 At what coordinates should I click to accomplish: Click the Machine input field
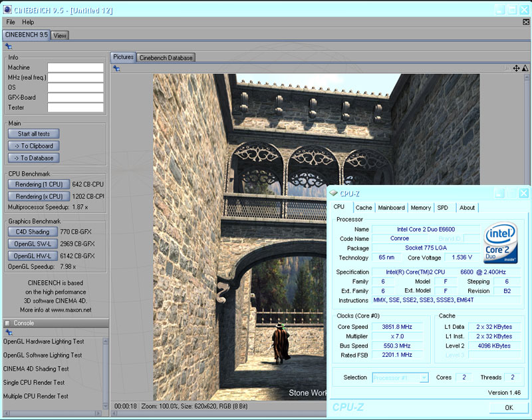pos(75,67)
